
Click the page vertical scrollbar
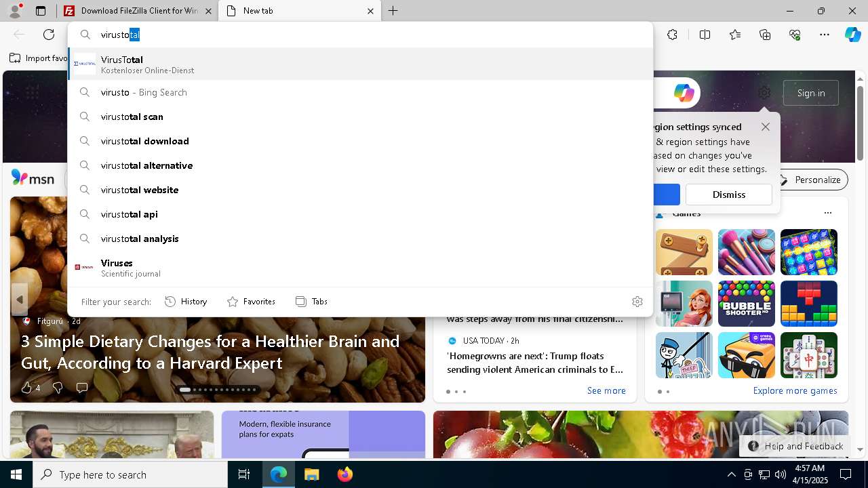tap(861, 122)
